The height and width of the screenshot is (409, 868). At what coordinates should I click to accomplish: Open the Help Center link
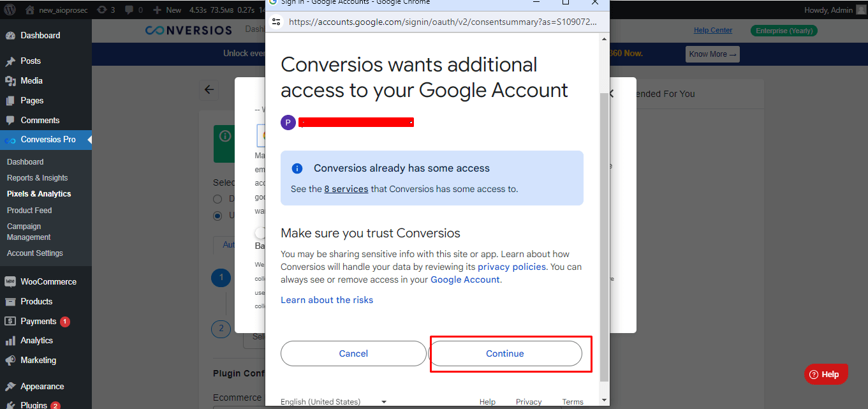[713, 30]
